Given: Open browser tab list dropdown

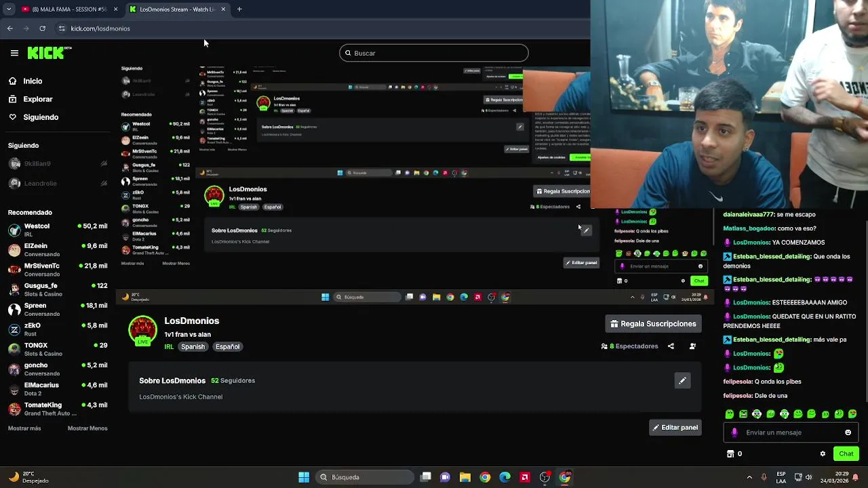Looking at the screenshot, I should click(x=8, y=9).
